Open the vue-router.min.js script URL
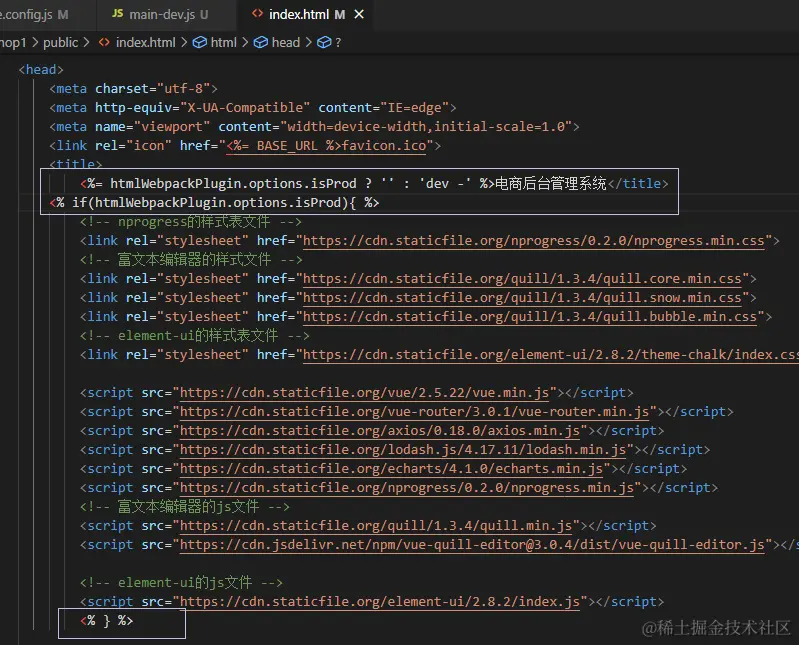799x645 pixels. tap(414, 412)
